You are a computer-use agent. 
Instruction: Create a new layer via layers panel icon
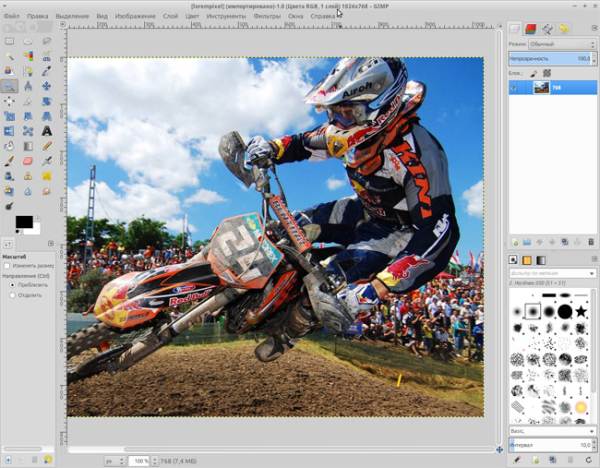pos(514,241)
